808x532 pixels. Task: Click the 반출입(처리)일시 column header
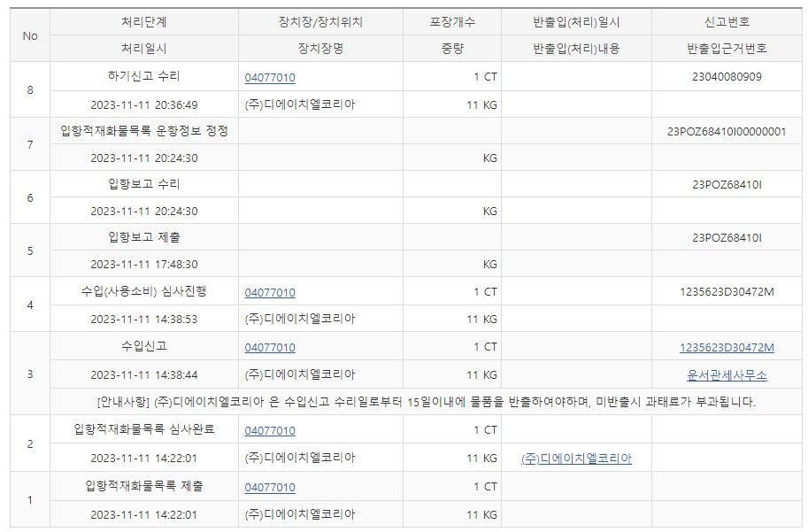576,22
